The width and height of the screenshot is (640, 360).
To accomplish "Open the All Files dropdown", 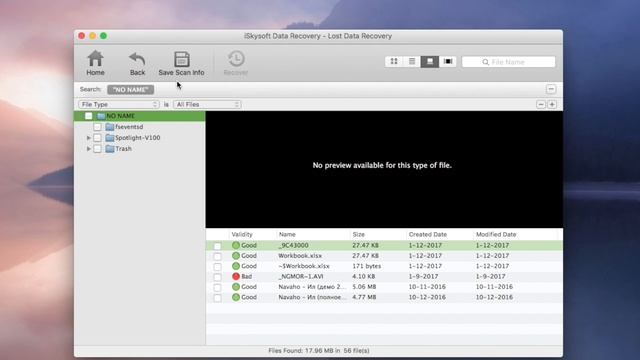I will (x=207, y=104).
